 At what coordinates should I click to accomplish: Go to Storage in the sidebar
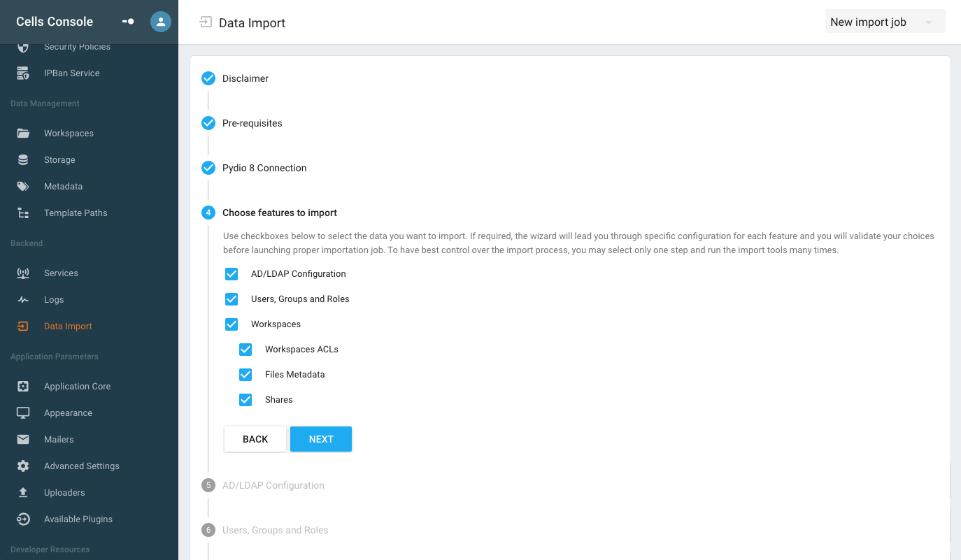click(x=59, y=160)
